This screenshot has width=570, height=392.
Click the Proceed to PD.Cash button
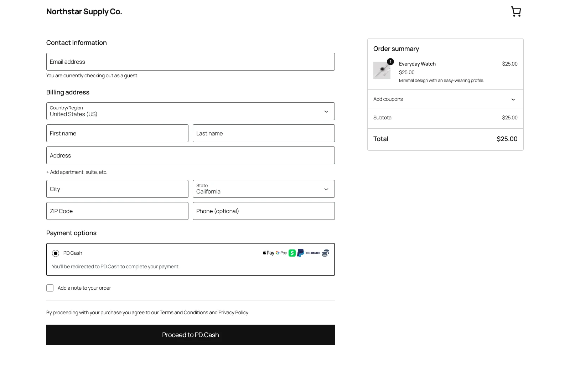[191, 335]
